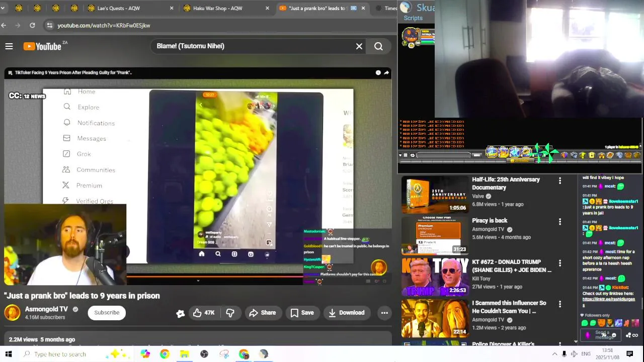
Task: Dislike the video with thumbs down
Action: [x=230, y=313]
